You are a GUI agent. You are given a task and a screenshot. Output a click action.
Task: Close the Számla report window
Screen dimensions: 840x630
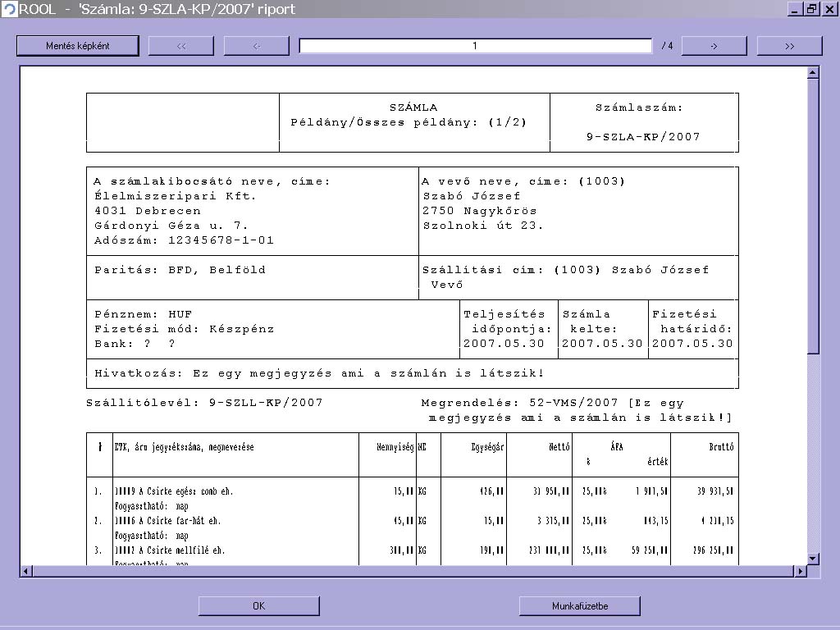[x=829, y=9]
